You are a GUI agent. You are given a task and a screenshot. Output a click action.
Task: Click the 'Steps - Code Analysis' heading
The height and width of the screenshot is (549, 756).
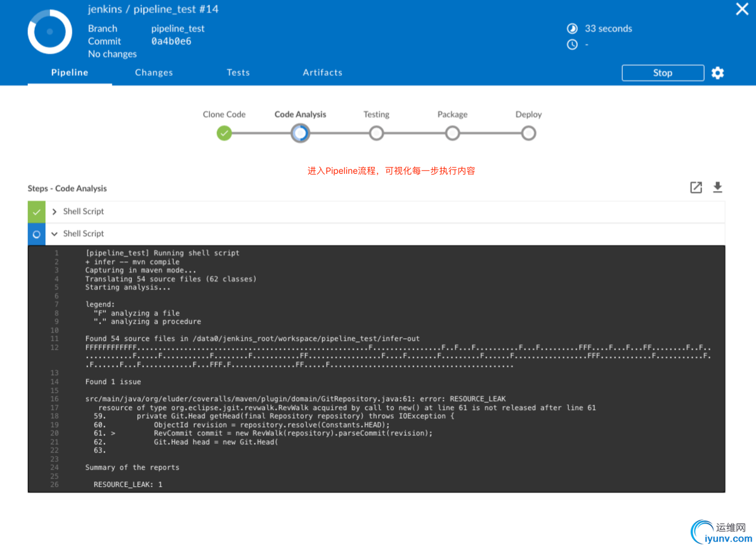pyautogui.click(x=67, y=189)
